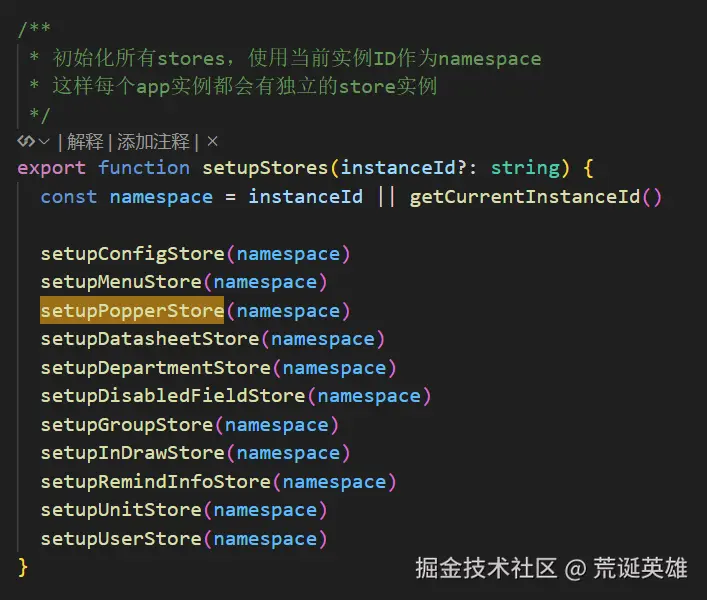Dismiss the code lens with the × icon
The image size is (707, 600).
[212, 142]
